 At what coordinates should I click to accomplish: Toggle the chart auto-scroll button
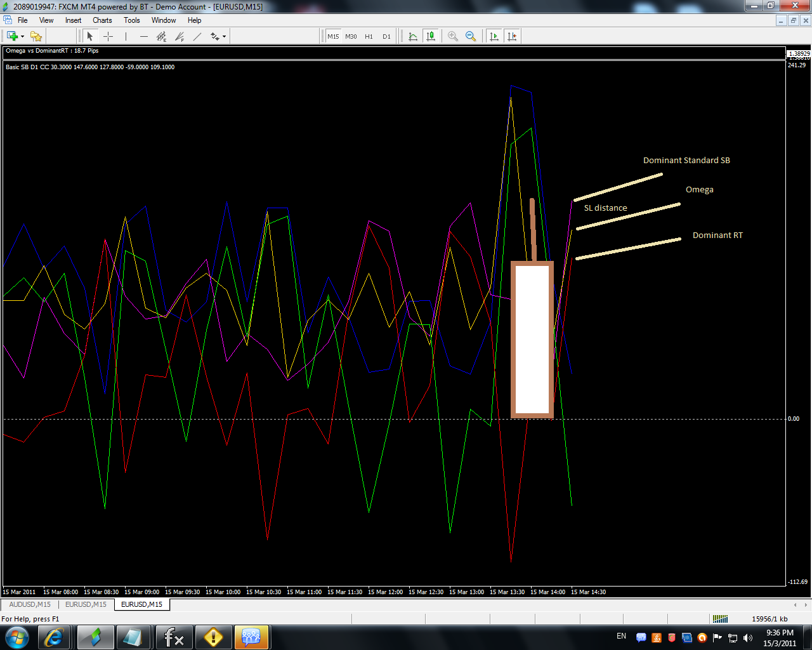494,36
